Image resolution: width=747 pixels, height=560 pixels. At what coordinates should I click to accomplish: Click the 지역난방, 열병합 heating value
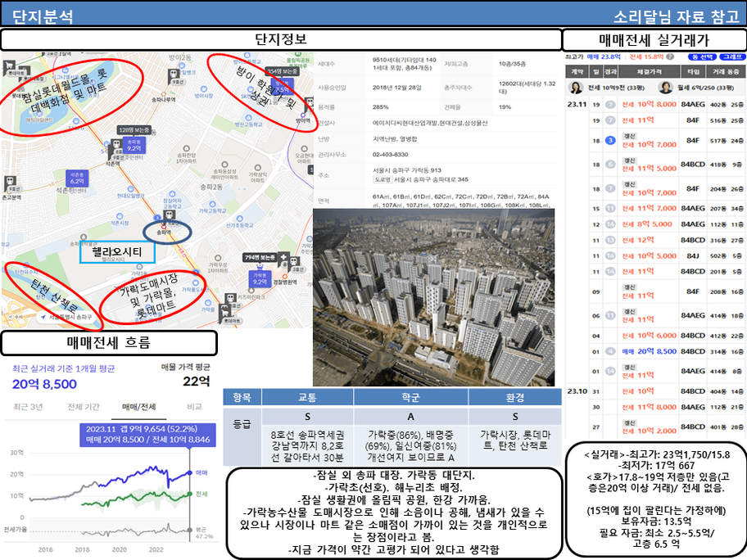coord(395,139)
